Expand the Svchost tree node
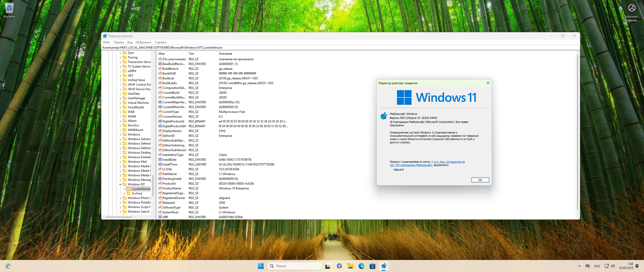 coord(124,193)
